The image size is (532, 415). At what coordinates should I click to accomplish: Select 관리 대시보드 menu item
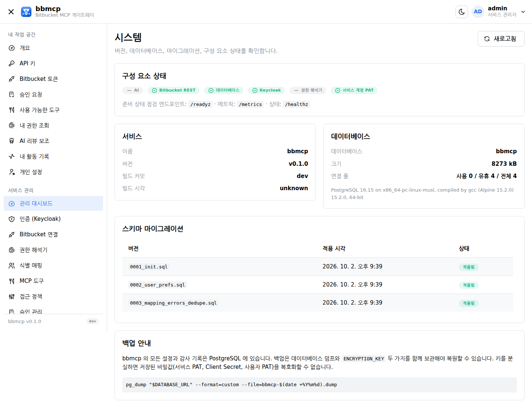click(x=53, y=203)
